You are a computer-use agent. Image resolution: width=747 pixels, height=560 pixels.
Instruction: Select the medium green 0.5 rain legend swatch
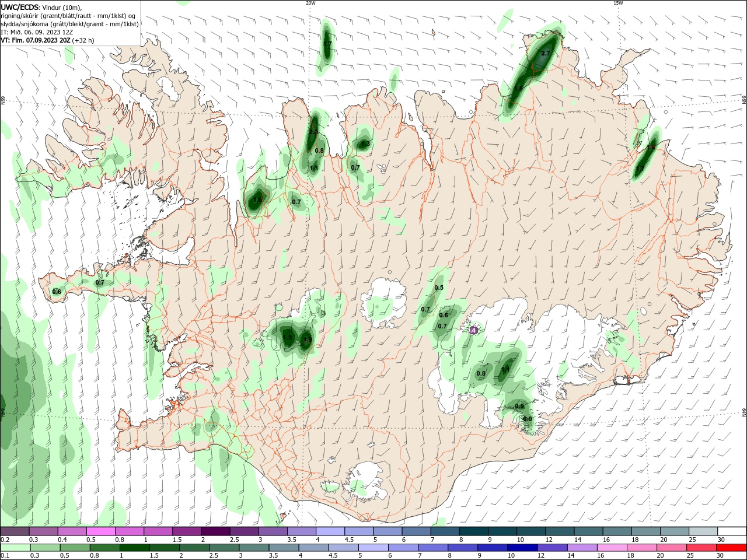click(x=75, y=548)
